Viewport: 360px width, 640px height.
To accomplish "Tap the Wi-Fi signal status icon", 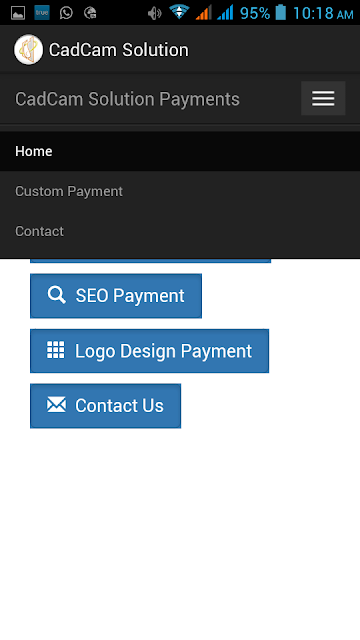I will click(x=179, y=12).
